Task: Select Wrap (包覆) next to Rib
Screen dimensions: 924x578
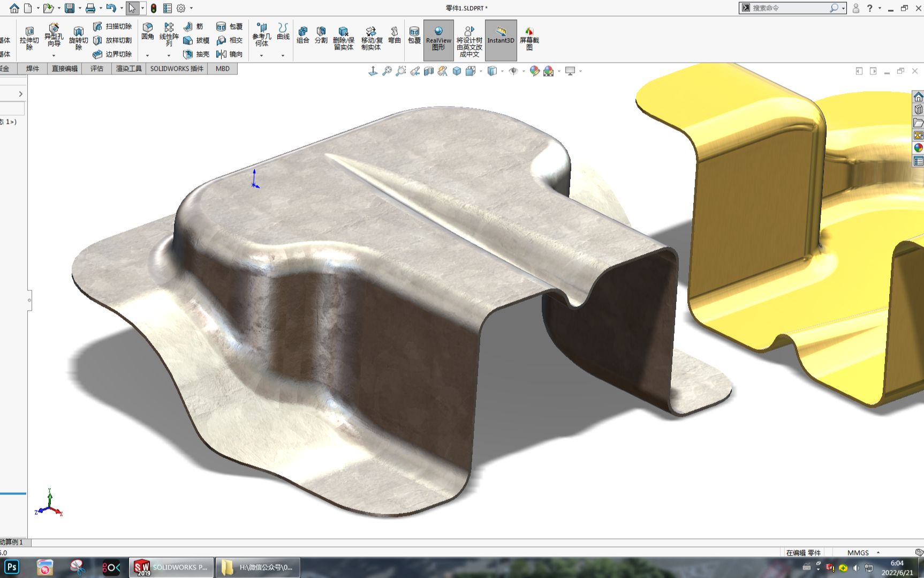Action: coord(229,26)
